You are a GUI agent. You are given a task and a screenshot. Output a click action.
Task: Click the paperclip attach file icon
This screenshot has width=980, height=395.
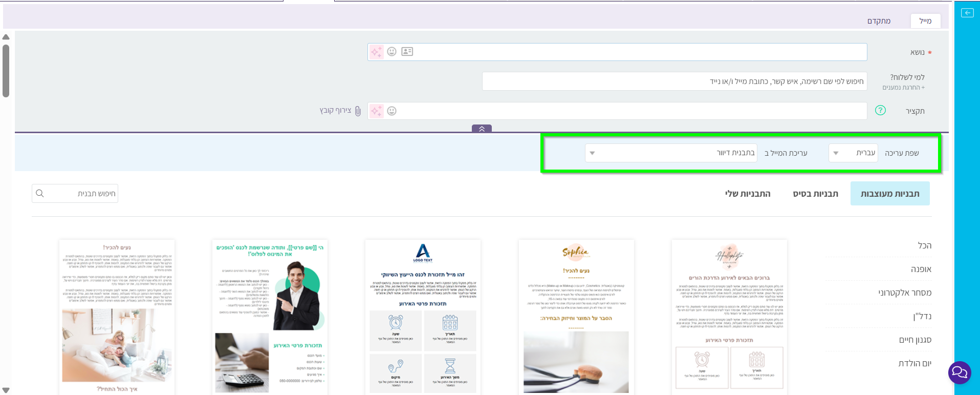358,111
